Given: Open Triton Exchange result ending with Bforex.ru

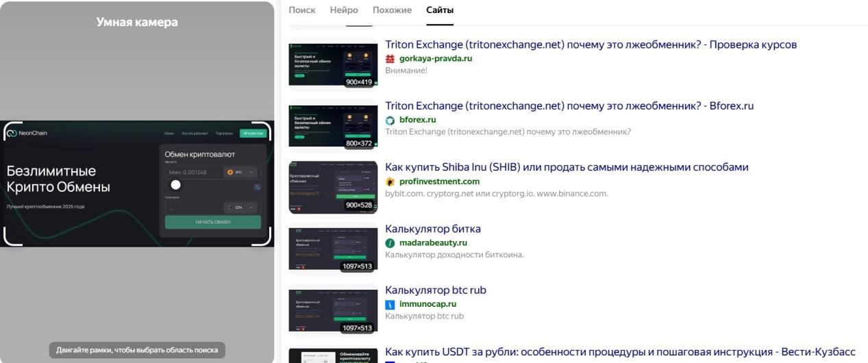Looking at the screenshot, I should pos(569,106).
